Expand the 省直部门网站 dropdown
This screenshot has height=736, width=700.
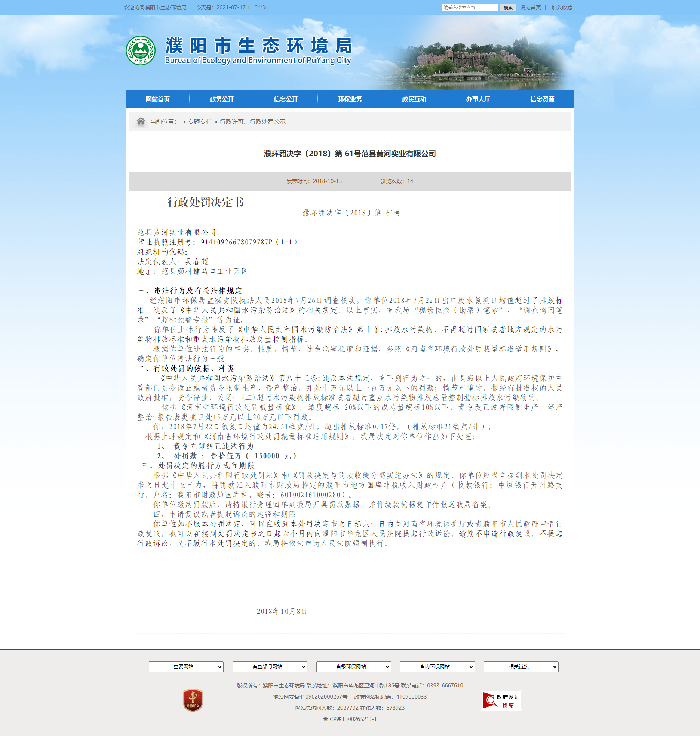click(x=270, y=667)
